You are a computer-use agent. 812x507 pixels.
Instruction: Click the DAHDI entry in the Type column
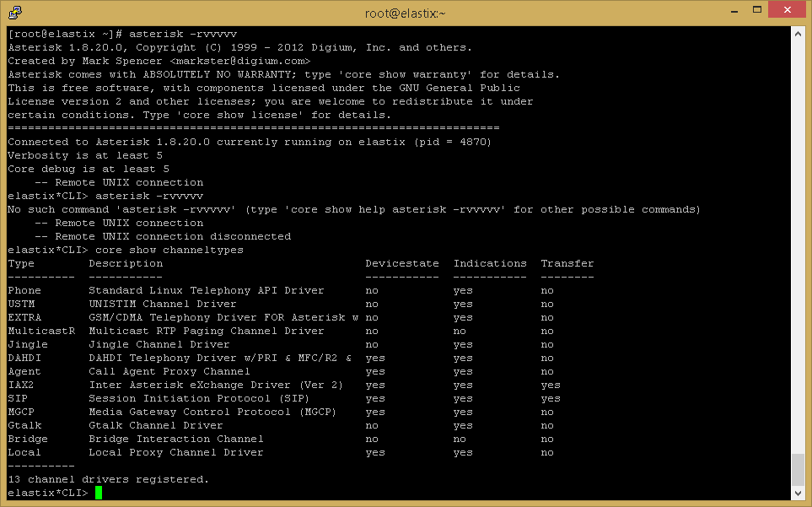(24, 358)
